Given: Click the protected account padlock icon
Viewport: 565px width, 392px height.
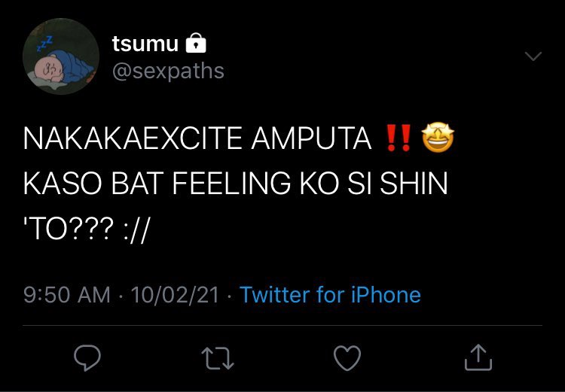Looking at the screenshot, I should point(196,43).
